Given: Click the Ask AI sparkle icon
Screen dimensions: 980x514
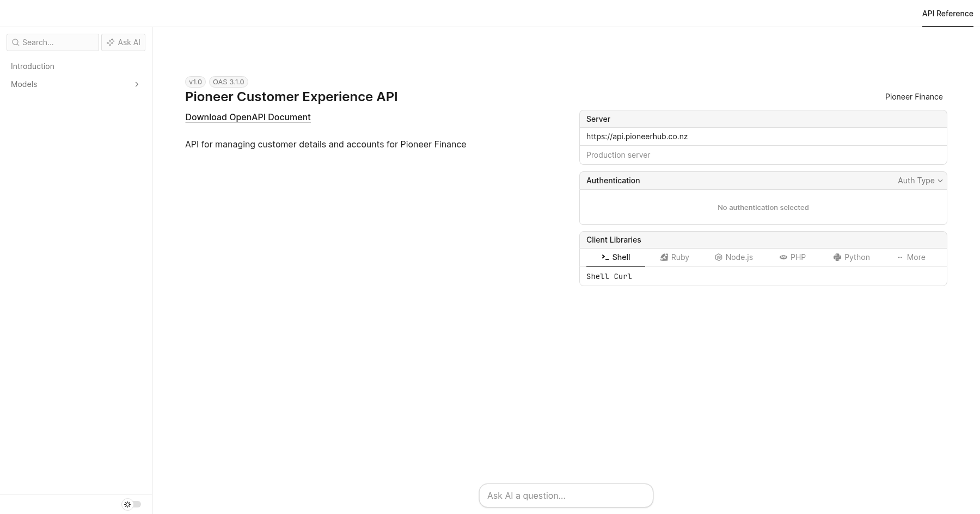Looking at the screenshot, I should click(111, 42).
